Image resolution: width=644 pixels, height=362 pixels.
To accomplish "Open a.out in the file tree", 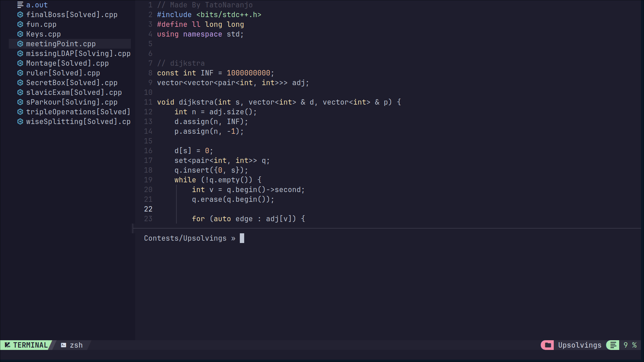I will coord(37,5).
